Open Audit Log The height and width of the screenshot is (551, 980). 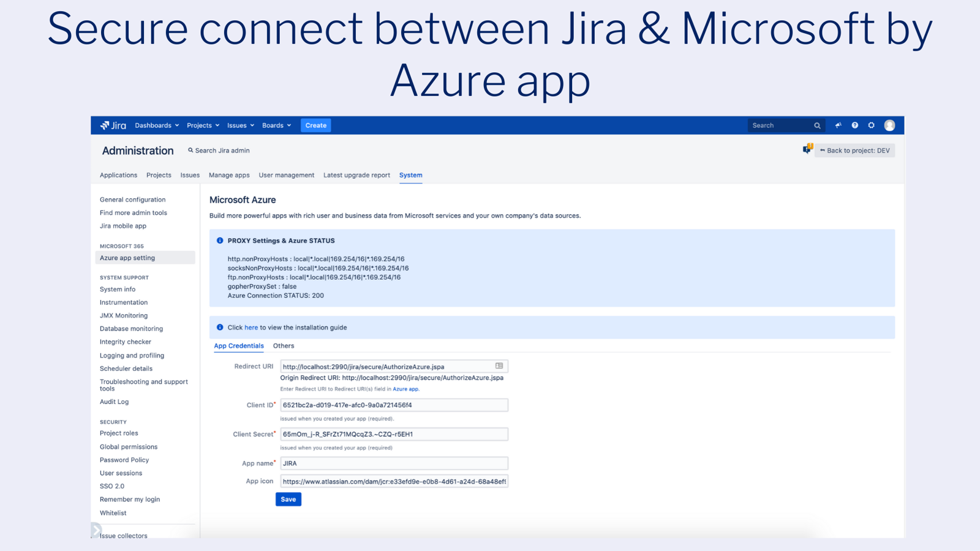(114, 402)
